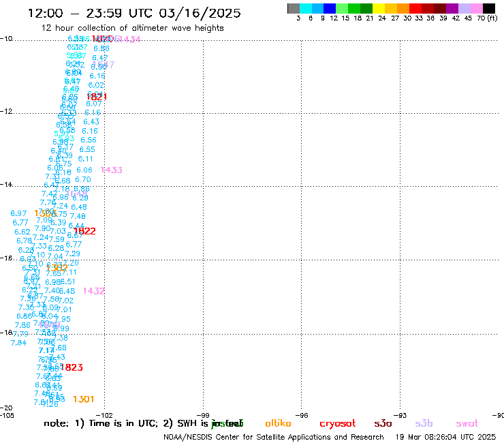Click the dark blue swatch in the color scale
The width and height of the screenshot is (504, 443).
coord(330,8)
